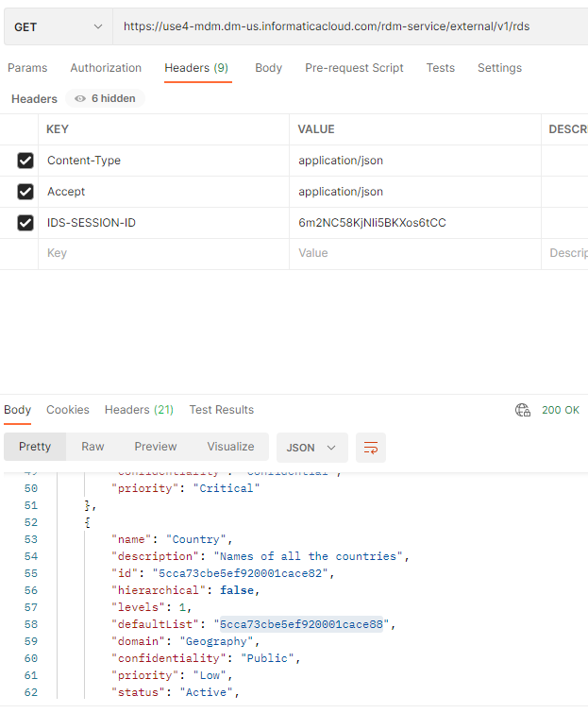Click the empty Key input field
This screenshot has height=713, width=588.
tap(163, 253)
